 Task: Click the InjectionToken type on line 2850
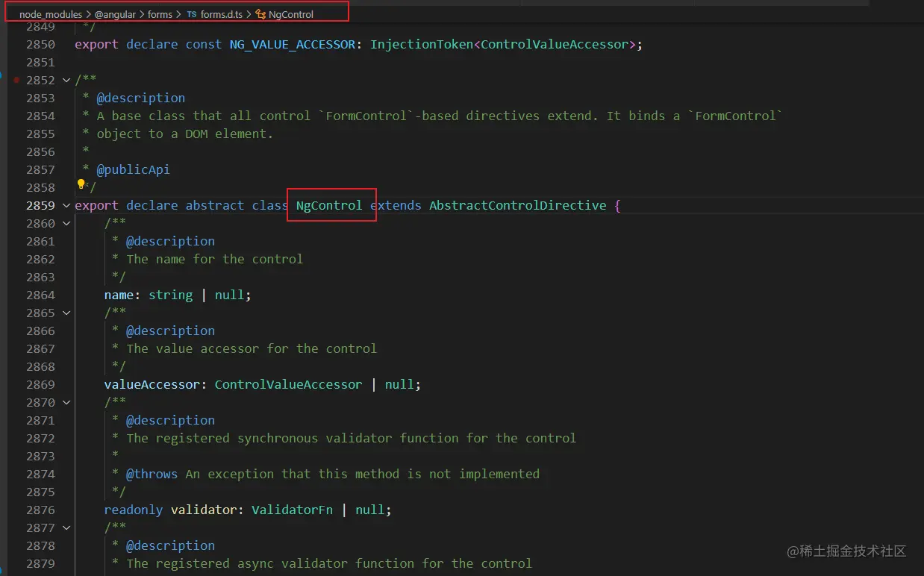coord(422,44)
